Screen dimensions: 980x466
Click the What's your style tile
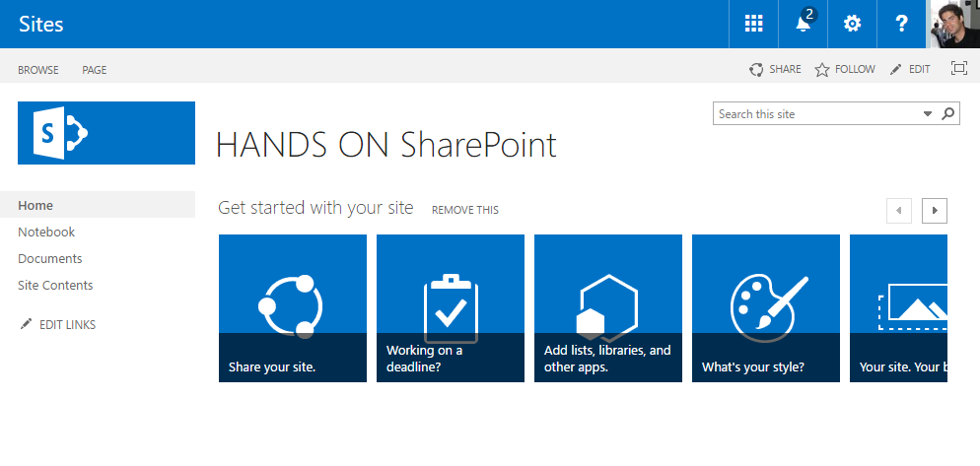pos(766,308)
